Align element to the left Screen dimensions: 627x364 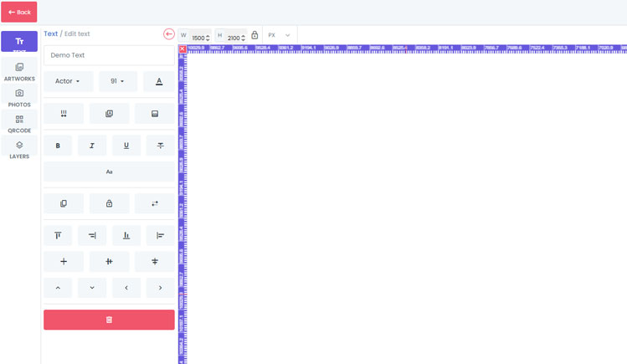(x=161, y=235)
